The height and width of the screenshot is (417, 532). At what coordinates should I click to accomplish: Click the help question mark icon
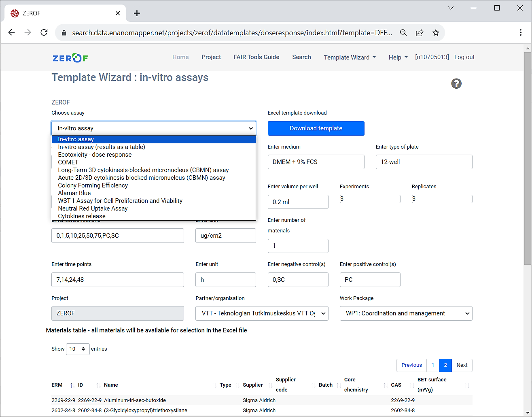(x=456, y=84)
